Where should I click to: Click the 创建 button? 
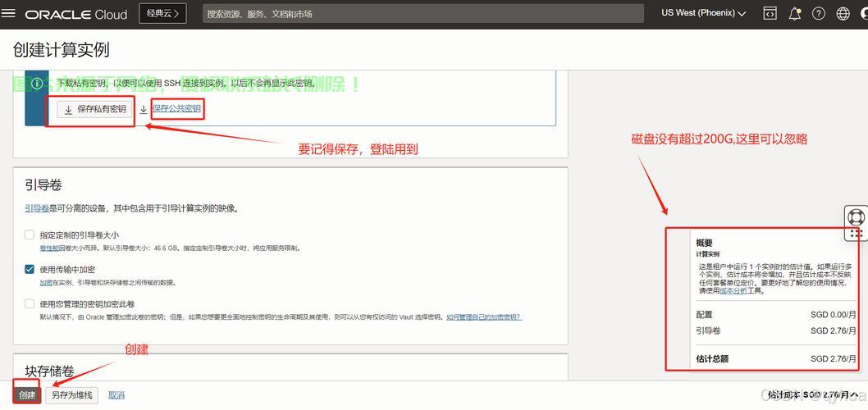click(x=26, y=395)
